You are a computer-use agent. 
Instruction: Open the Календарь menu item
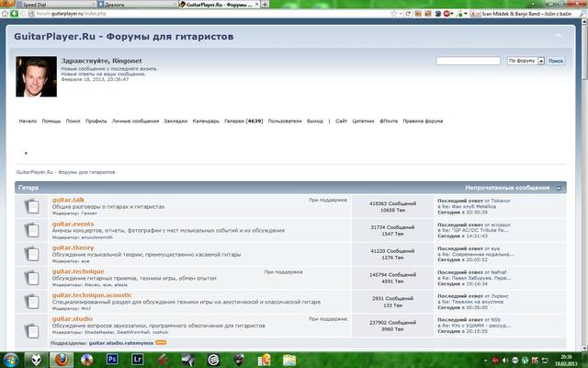tap(206, 121)
